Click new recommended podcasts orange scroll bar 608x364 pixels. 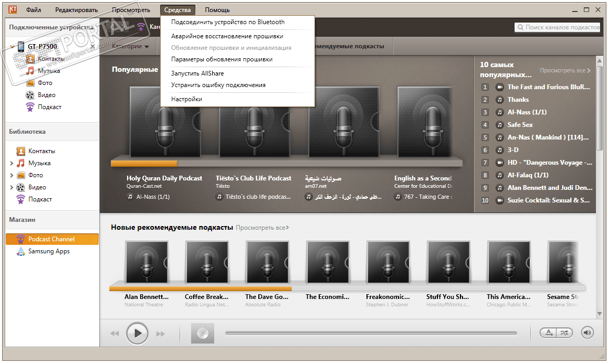201,288
